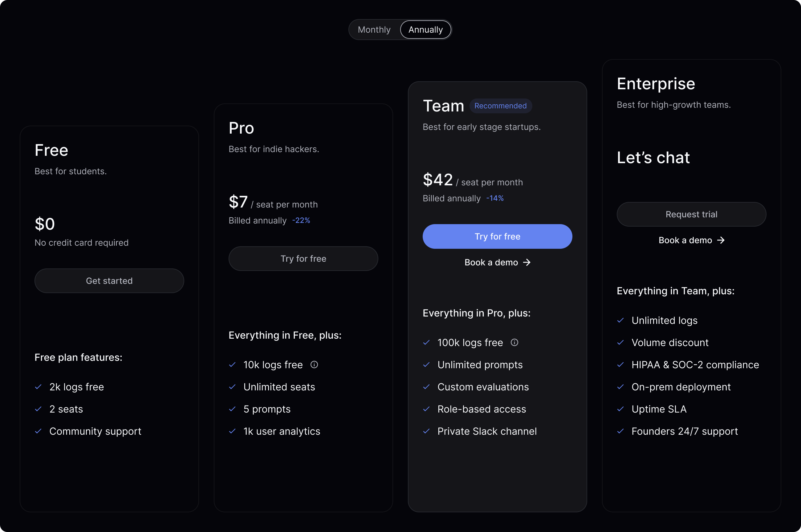Open the info tooltip beside "10k logs free"
Image resolution: width=801 pixels, height=532 pixels.
click(314, 365)
